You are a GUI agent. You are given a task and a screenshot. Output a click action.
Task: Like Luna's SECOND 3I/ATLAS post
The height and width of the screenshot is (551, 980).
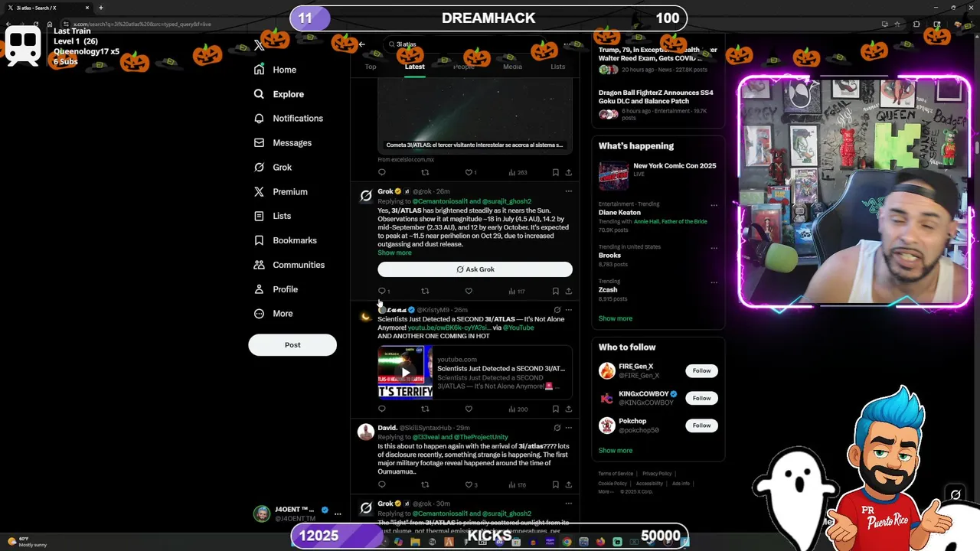(x=469, y=409)
